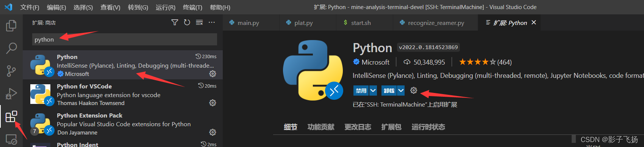Close the 扩展: Python tab
Viewport: 644px width, 147px height.
[534, 23]
